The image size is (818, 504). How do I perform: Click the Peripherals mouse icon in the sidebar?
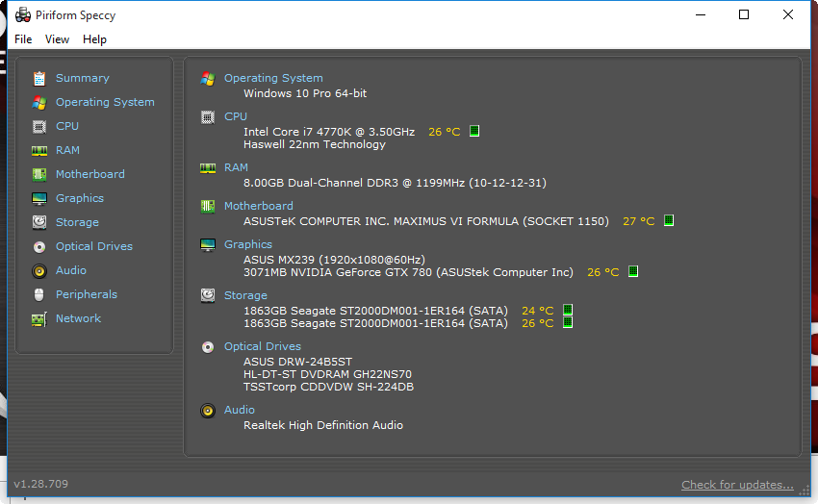click(39, 294)
